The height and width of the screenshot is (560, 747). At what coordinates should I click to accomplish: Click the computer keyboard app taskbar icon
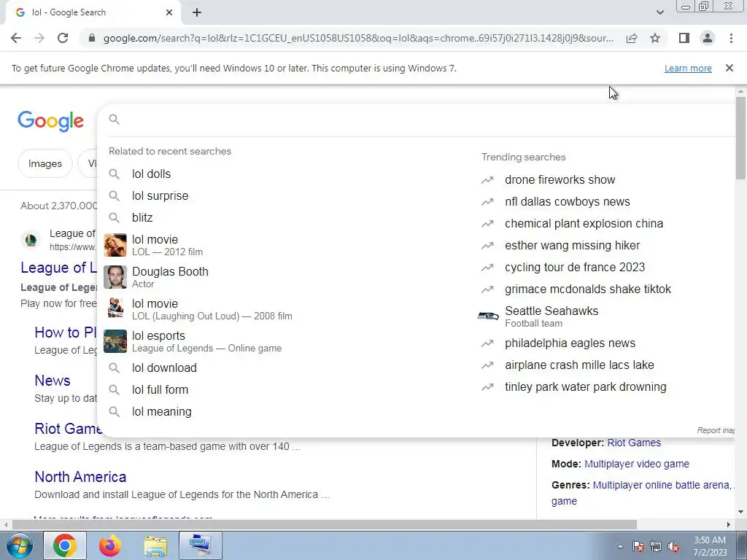200,545
